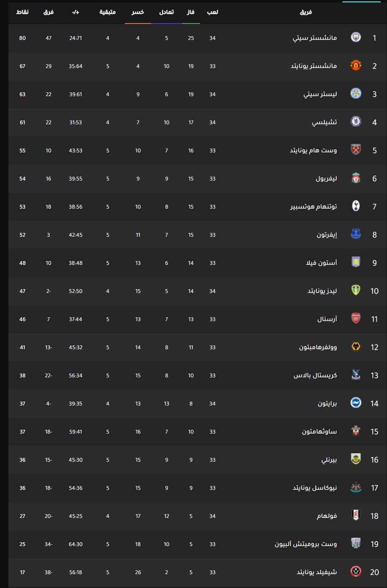Click the Liverpool club crest
Image resolution: width=387 pixels, height=588 pixels.
[x=356, y=178]
